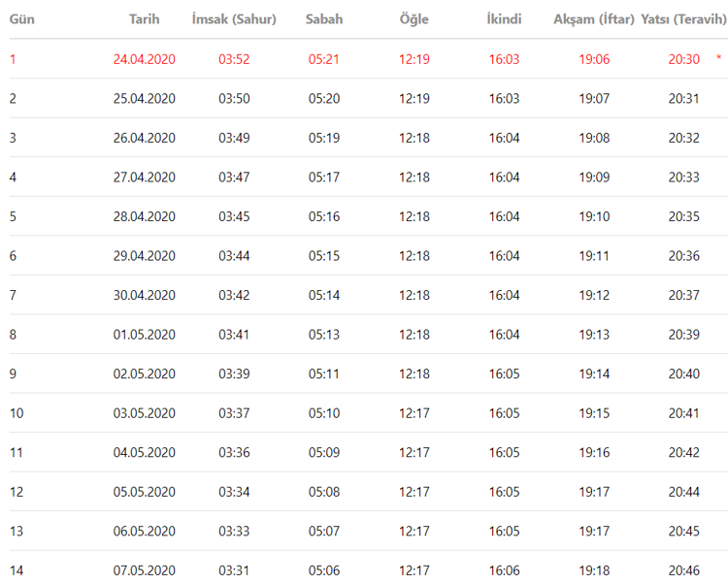Click the Öğle column header
728x584 pixels.
pos(414,19)
